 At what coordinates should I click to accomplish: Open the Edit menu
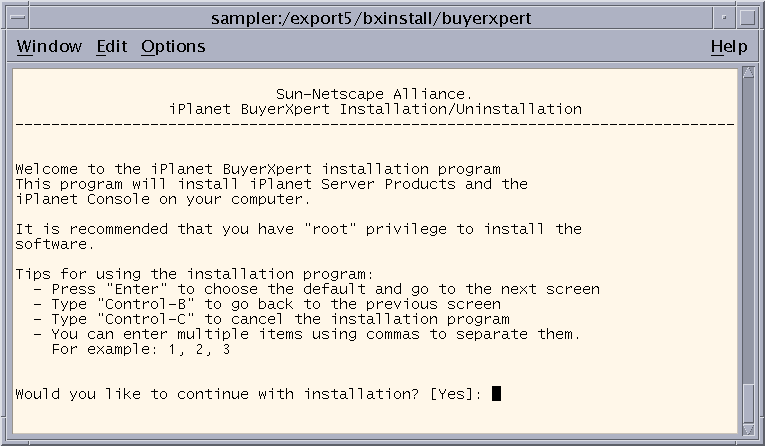coord(112,46)
